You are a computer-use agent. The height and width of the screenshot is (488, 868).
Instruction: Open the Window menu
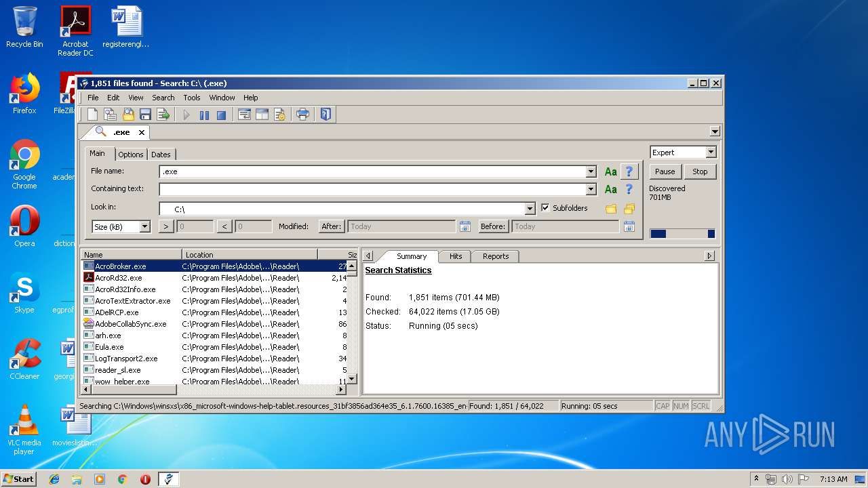point(222,98)
